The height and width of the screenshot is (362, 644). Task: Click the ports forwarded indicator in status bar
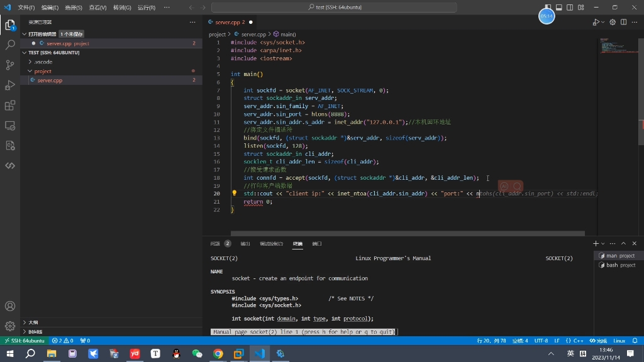pos(85,341)
